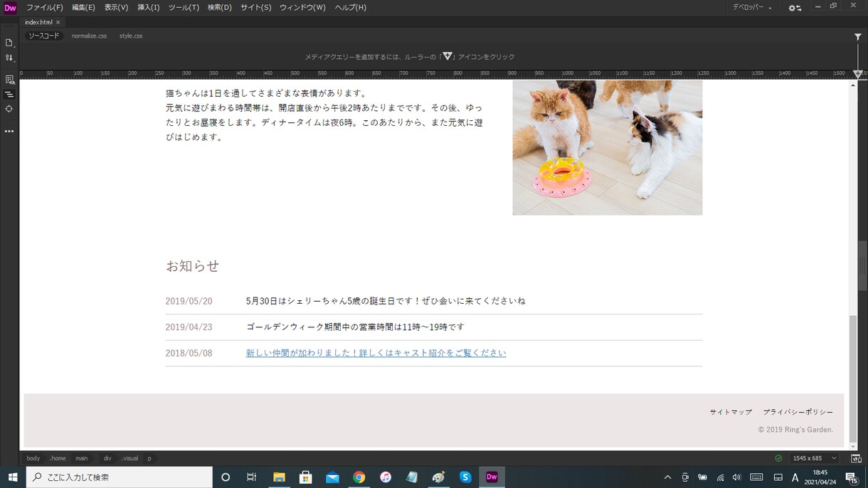Open the ファイル(F) menu

pyautogui.click(x=44, y=7)
